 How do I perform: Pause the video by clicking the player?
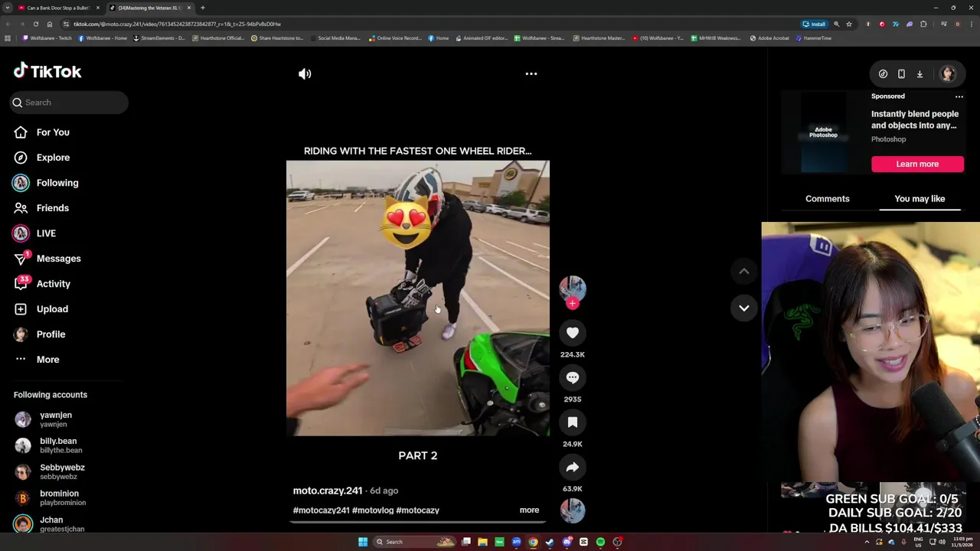[418, 298]
